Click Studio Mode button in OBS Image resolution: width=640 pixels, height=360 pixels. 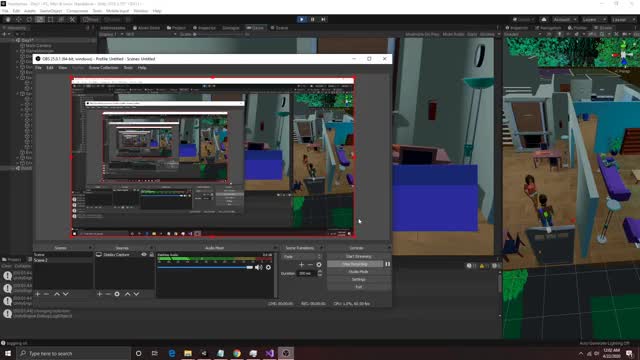tap(358, 272)
